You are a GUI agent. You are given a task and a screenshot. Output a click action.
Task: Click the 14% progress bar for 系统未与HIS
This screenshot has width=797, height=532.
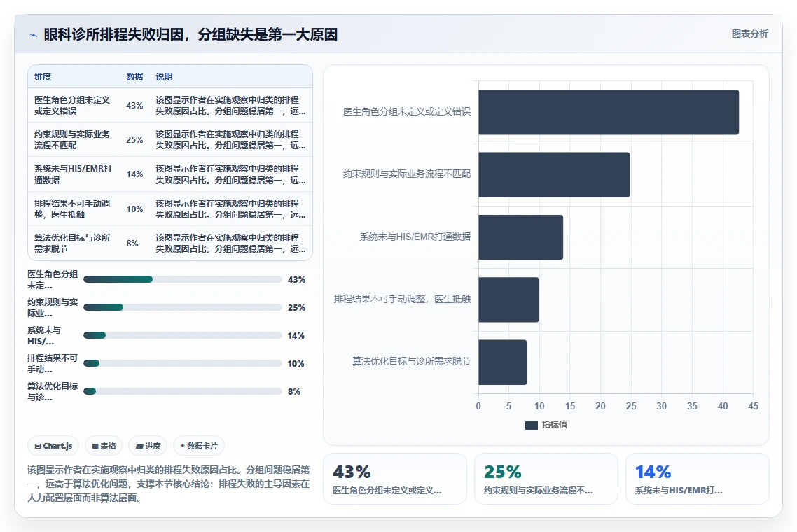pyautogui.click(x=183, y=335)
